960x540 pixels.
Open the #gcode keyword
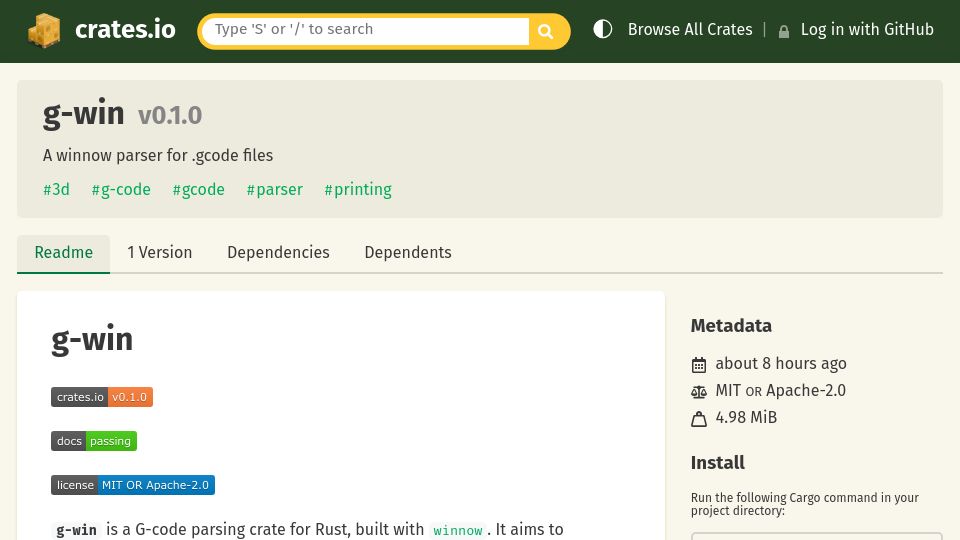click(x=198, y=190)
